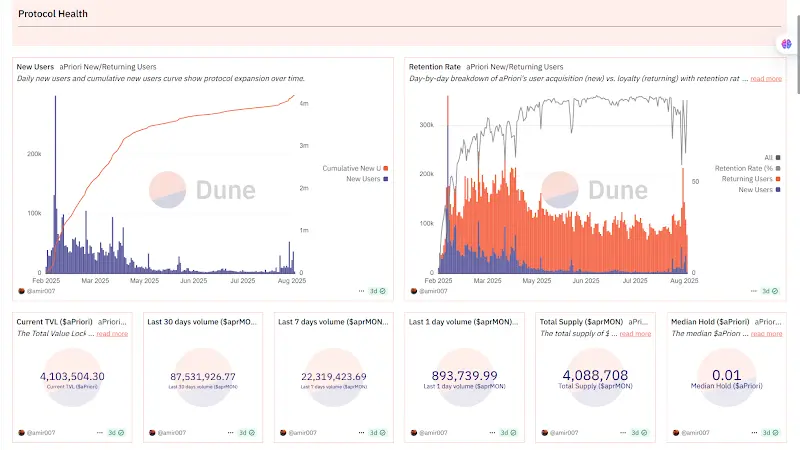Open @amir007 profile on Last 1 day volume card
Screen dimensions: 800x450
point(433,433)
